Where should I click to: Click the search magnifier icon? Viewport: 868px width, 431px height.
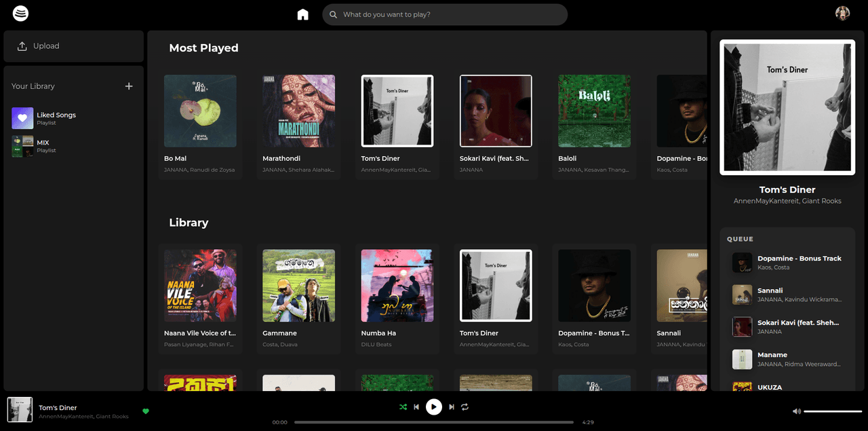point(333,14)
